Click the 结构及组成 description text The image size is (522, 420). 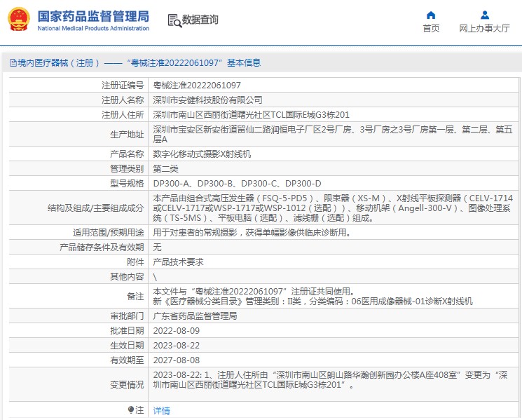[x=333, y=208]
